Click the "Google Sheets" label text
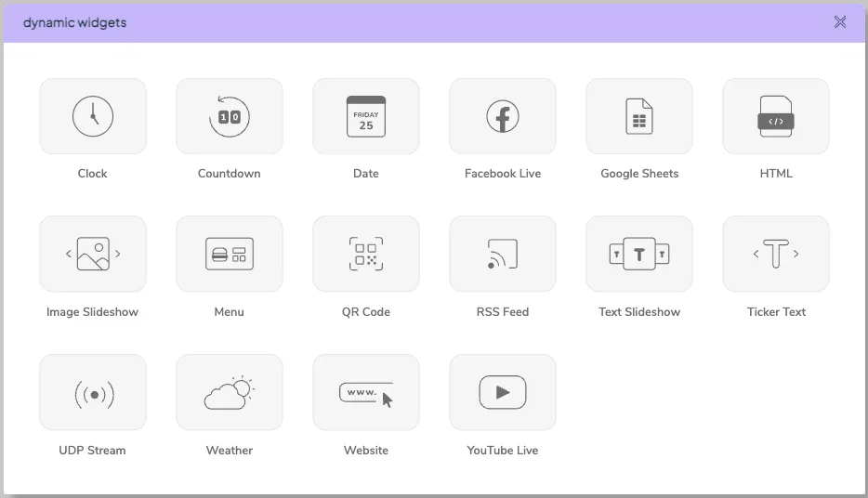The width and height of the screenshot is (868, 498). (639, 174)
